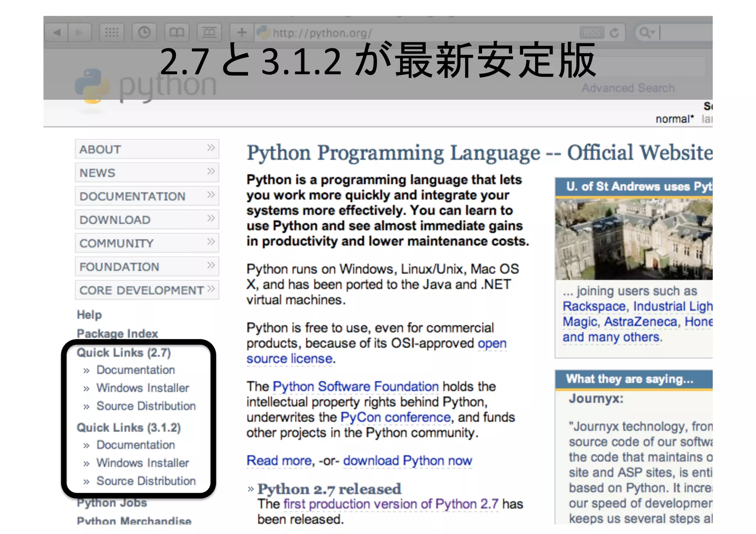Image resolution: width=756 pixels, height=534 pixels.
Task: Expand the ABOUT menu chevron
Action: click(x=211, y=148)
